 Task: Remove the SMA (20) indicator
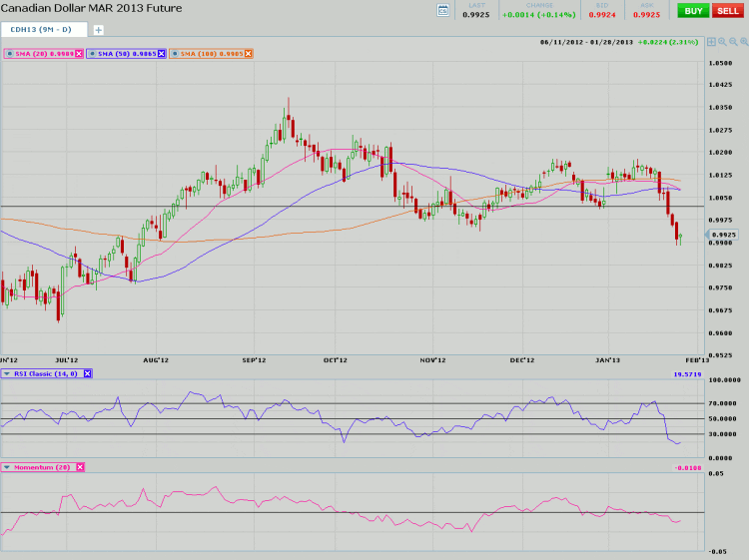tap(79, 53)
